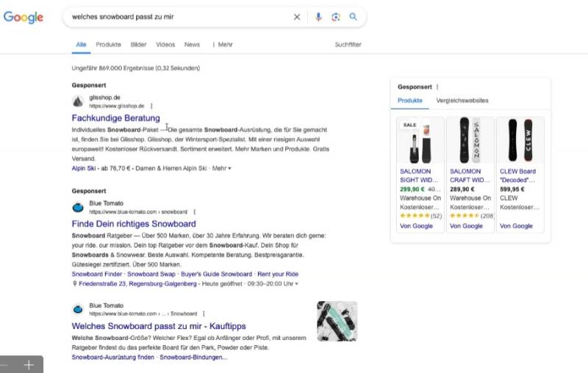Click Von Google under CLEW Board
The height and width of the screenshot is (373, 588).
coord(516,226)
